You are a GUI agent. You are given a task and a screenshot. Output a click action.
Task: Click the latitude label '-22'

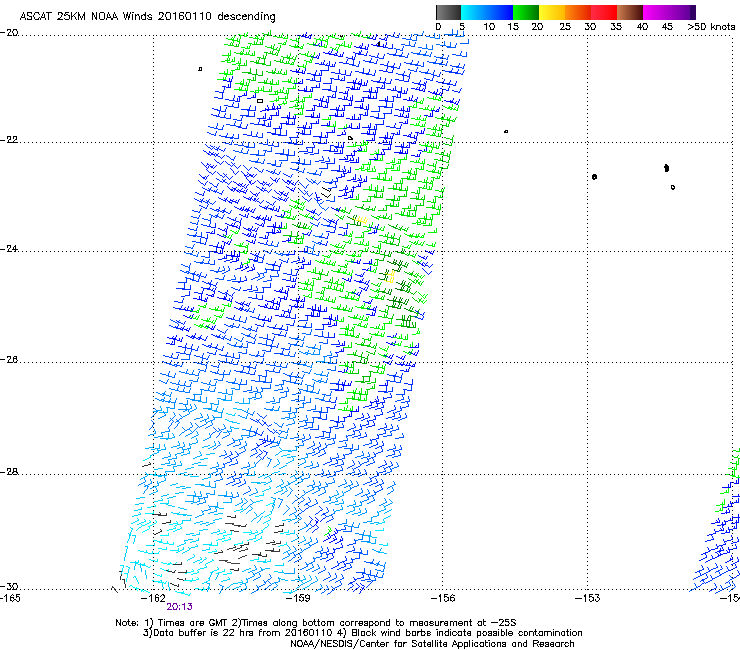[x=9, y=140]
